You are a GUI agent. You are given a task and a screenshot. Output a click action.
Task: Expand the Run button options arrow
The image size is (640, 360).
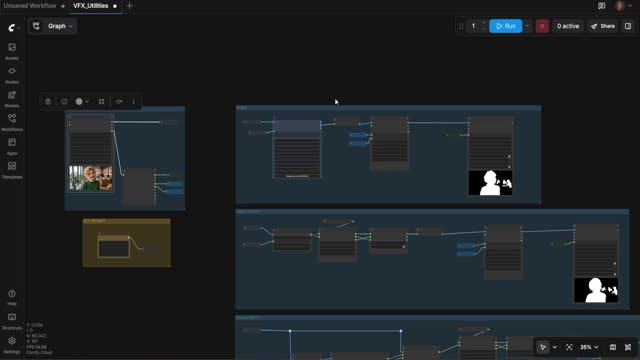[527, 26]
